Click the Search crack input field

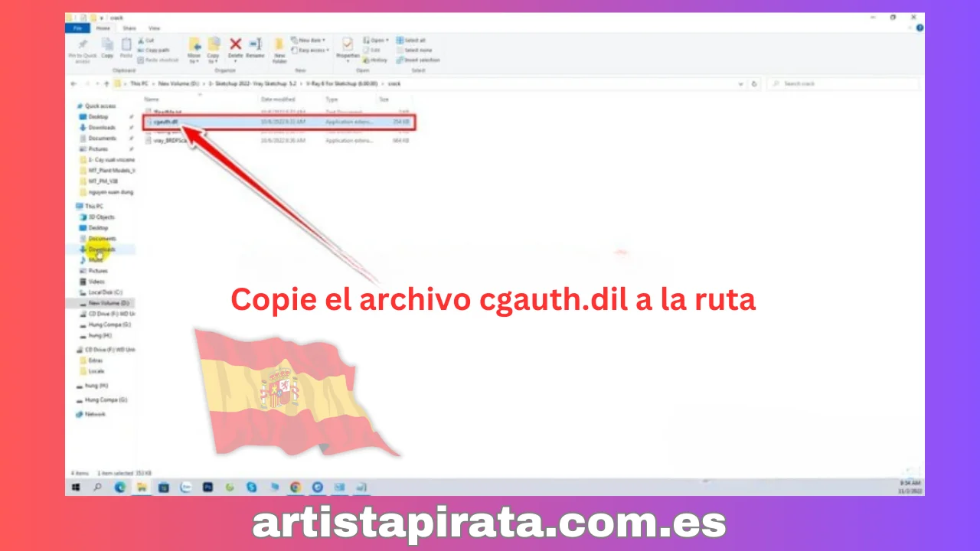tap(842, 83)
